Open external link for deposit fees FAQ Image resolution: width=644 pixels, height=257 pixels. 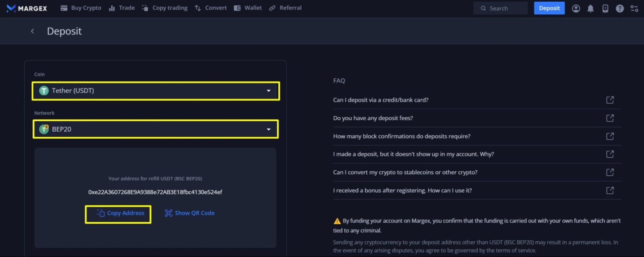(x=610, y=118)
